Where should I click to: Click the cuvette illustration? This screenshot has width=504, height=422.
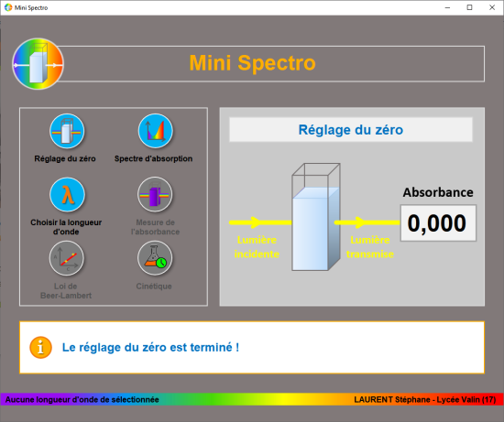(x=315, y=217)
